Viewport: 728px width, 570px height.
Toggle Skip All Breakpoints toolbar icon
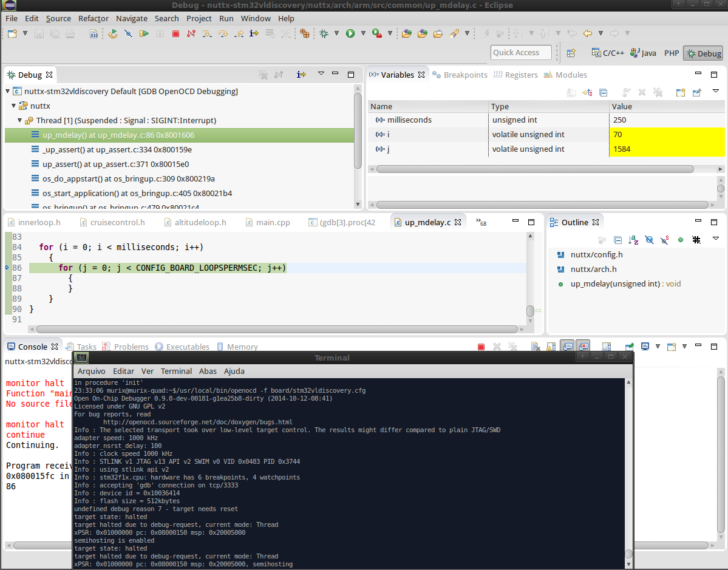tap(129, 33)
